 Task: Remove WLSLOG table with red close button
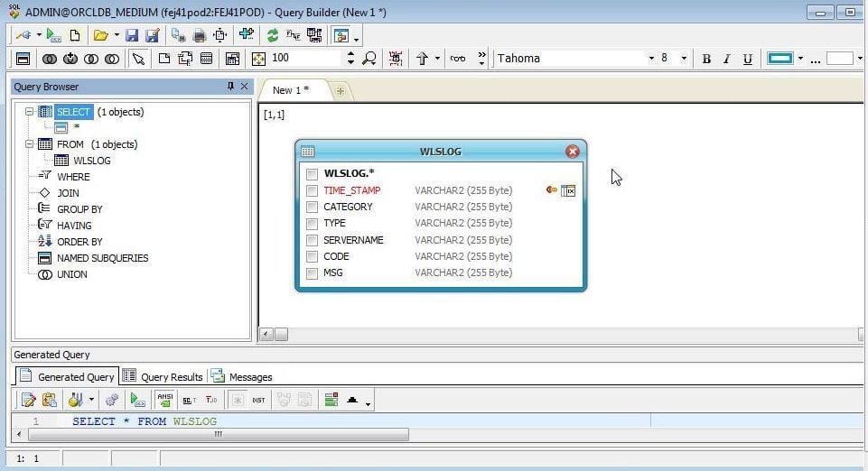click(573, 152)
